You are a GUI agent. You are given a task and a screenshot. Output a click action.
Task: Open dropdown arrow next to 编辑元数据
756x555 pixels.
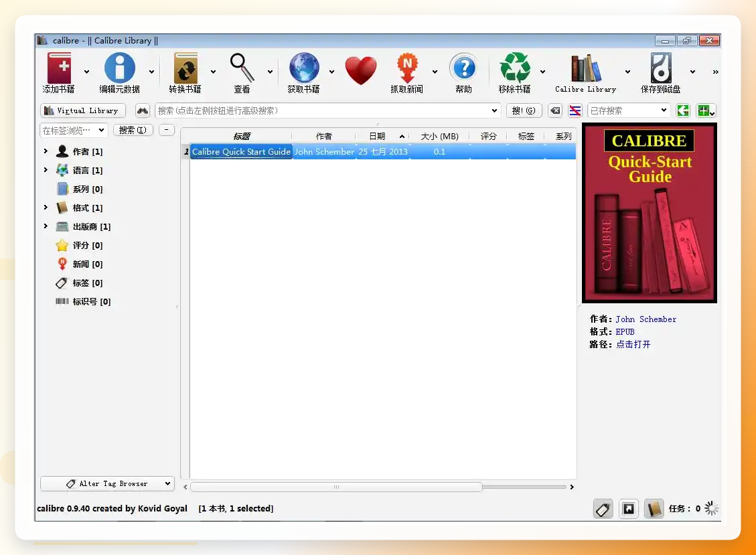click(x=151, y=72)
